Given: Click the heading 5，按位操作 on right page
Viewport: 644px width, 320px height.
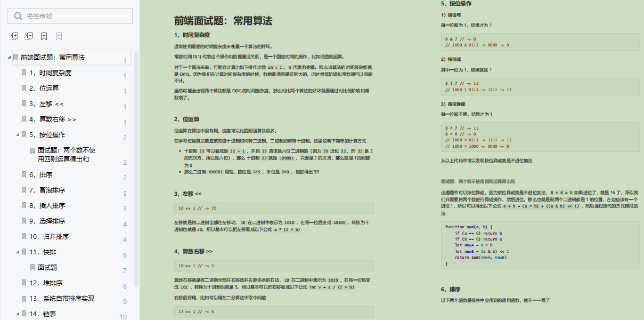Looking at the screenshot, I should tap(456, 4).
